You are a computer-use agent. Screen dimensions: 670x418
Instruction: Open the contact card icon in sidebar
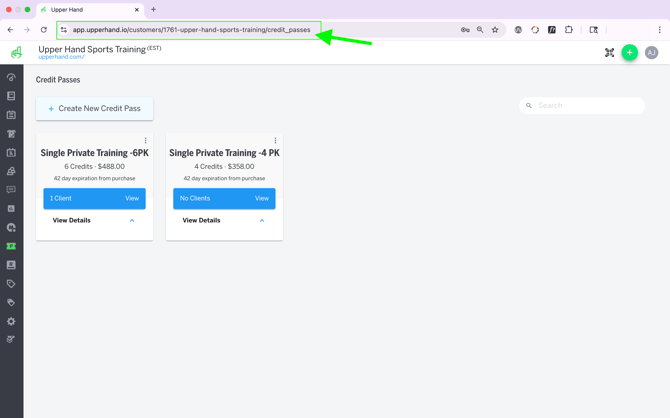tap(11, 265)
